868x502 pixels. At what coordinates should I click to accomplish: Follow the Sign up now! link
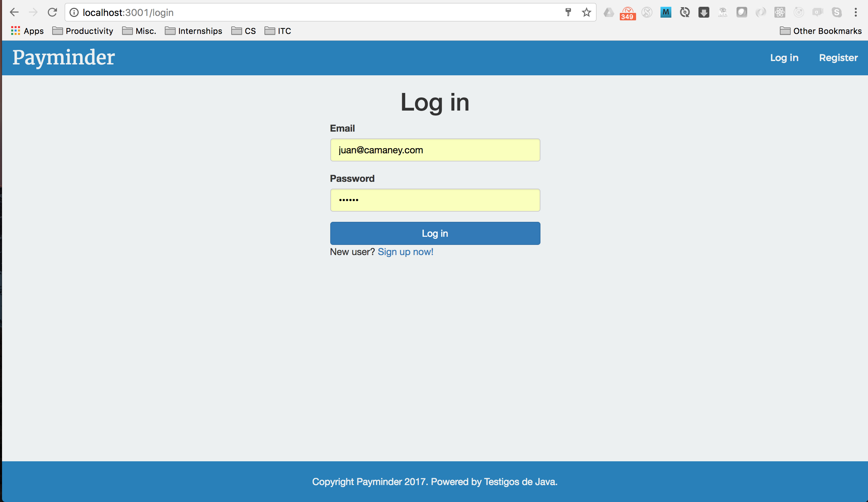[406, 252]
